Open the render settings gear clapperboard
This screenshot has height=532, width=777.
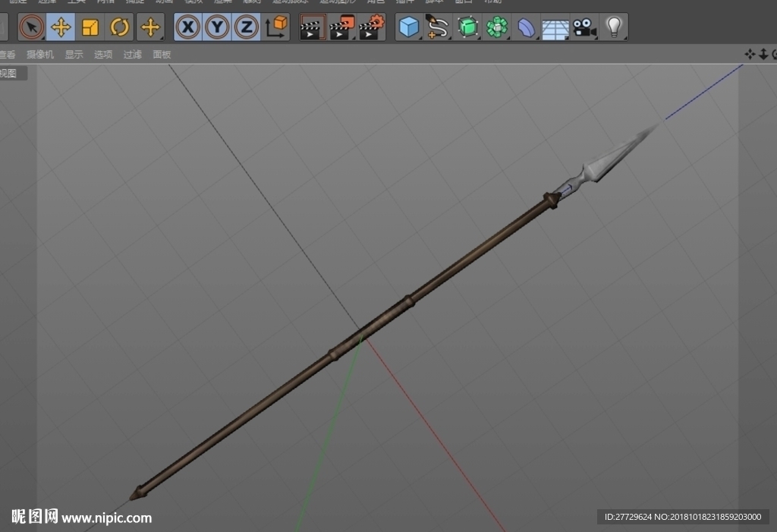coord(372,27)
